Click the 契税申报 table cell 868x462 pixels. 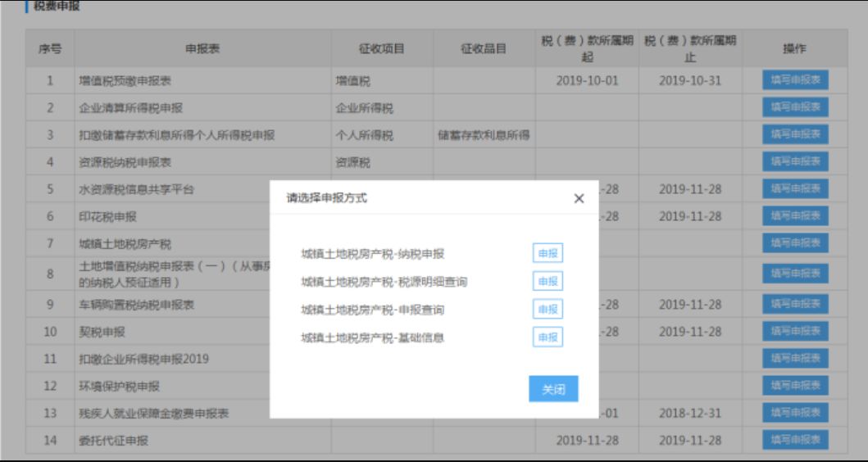pyautogui.click(x=172, y=332)
